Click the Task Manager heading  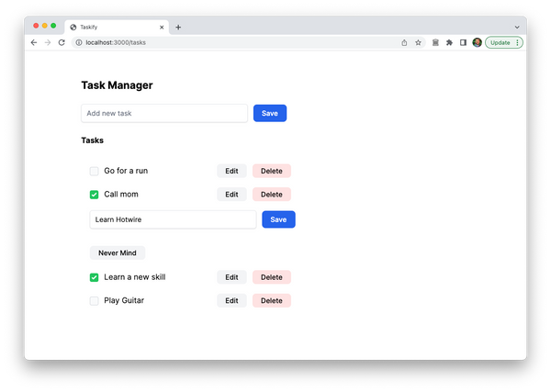tap(117, 85)
